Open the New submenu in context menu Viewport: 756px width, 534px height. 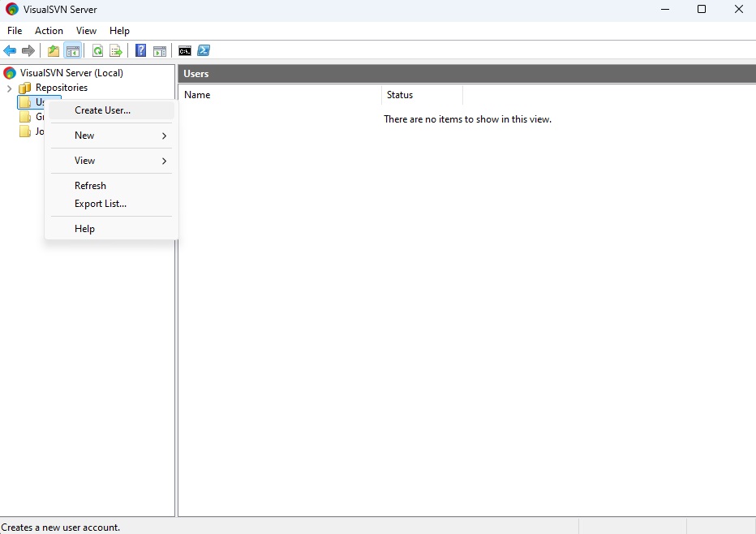pyautogui.click(x=111, y=136)
